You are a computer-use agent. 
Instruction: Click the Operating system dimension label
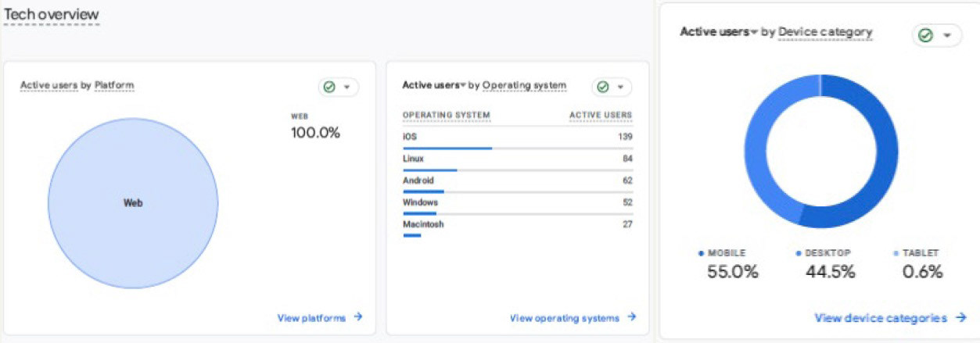pos(524,85)
